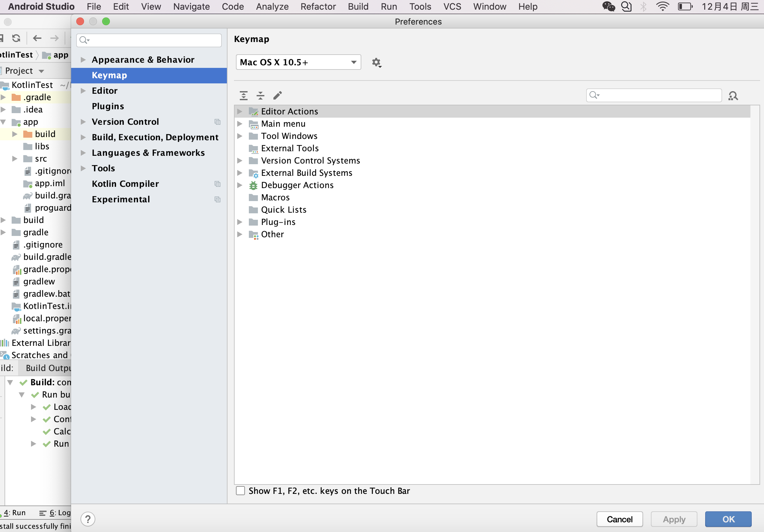The width and height of the screenshot is (764, 532).
Task: Select Keymap in the preferences sidebar
Action: pos(109,75)
